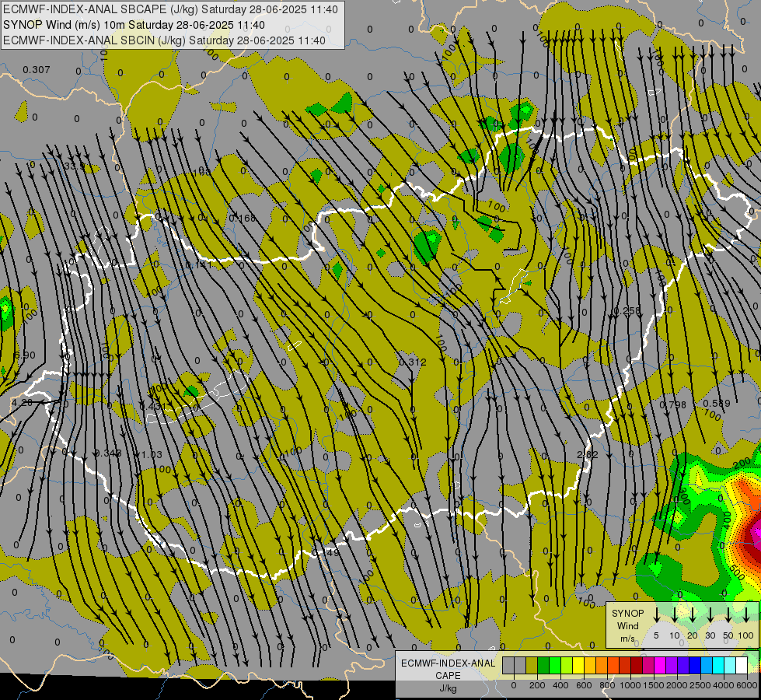Click the 0.256 value on the map
The width and height of the screenshot is (761, 700).
pos(627,311)
